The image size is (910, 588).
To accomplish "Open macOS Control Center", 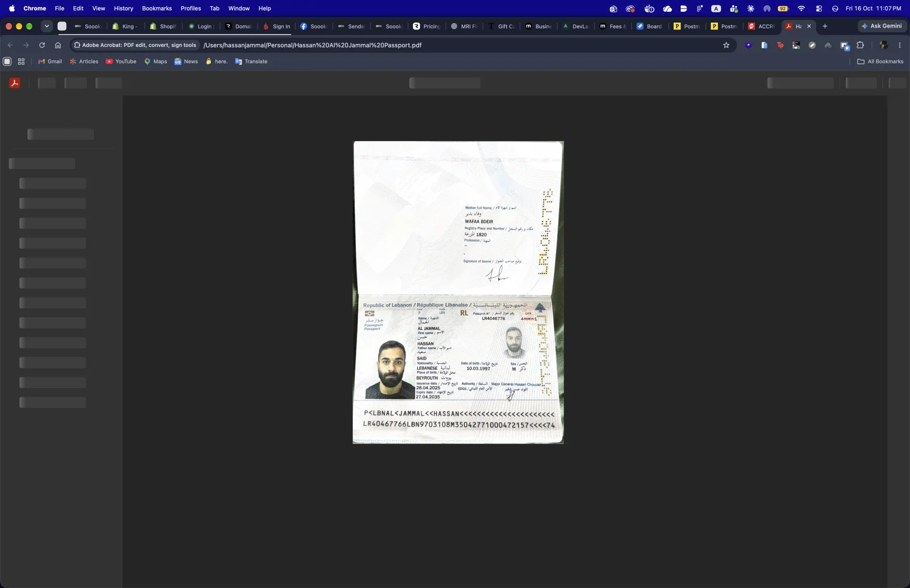I will (x=819, y=9).
